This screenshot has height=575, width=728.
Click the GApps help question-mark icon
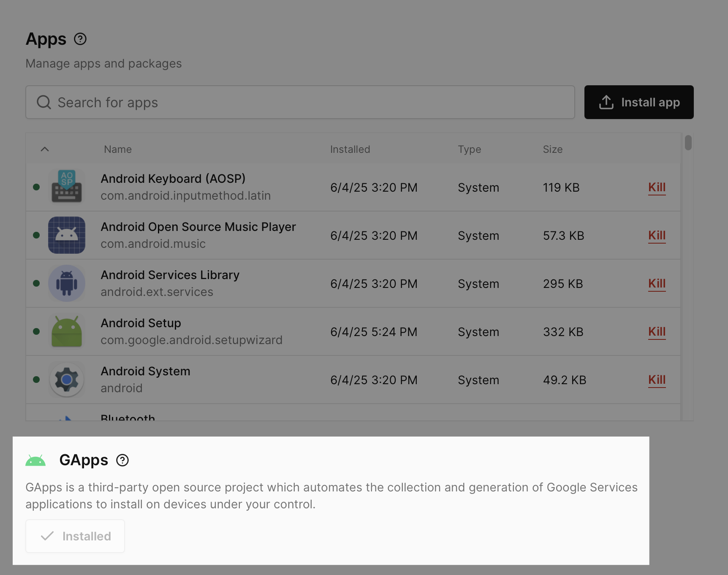point(122,460)
